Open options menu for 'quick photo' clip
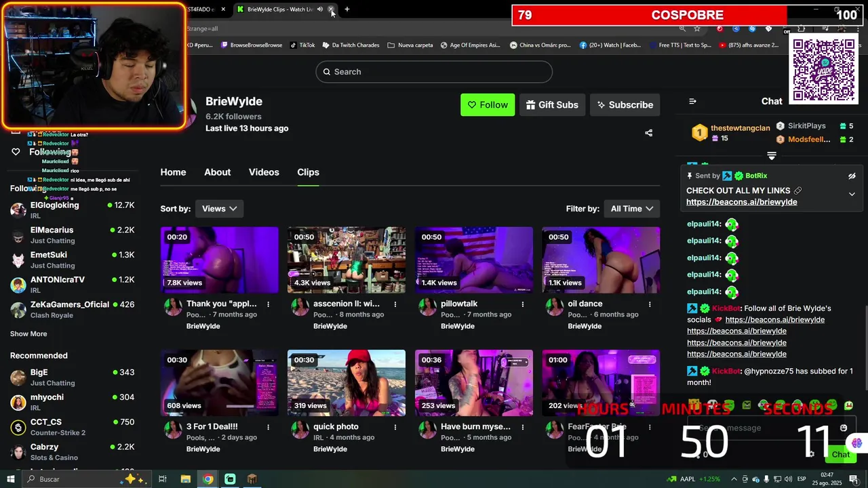 (x=395, y=427)
